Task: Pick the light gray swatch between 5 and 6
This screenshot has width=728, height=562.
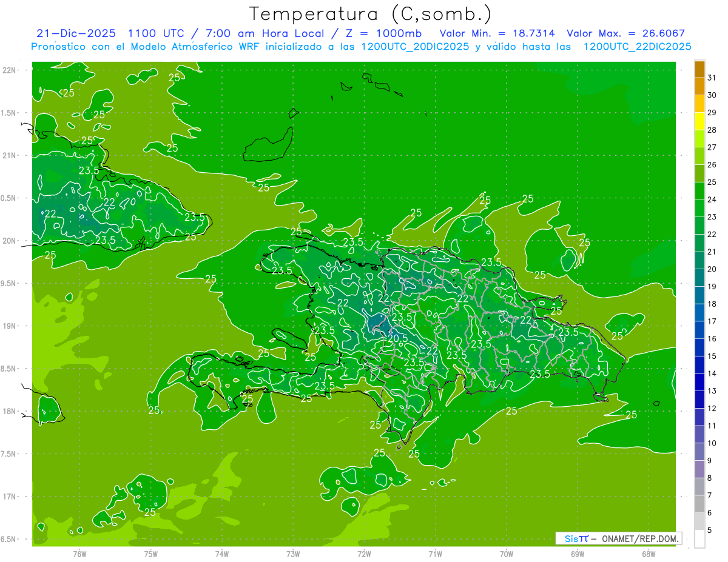Action: pyautogui.click(x=700, y=521)
